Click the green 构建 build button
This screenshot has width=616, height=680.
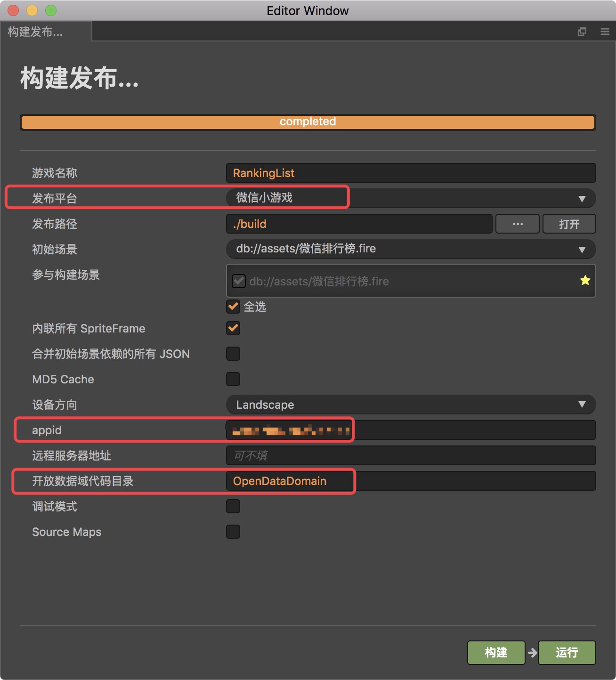click(496, 653)
